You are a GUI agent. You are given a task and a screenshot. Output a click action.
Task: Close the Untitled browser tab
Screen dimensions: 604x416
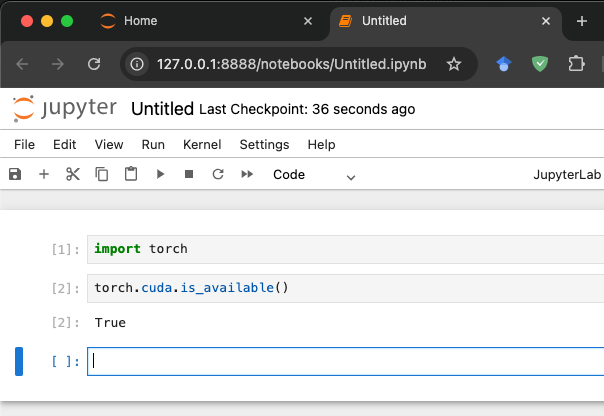click(x=546, y=21)
